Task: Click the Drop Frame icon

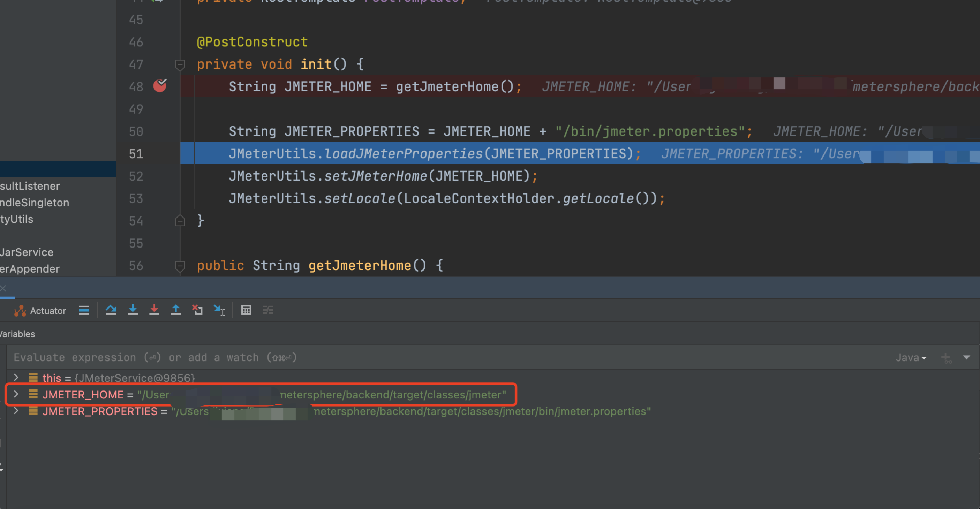Action: pyautogui.click(x=197, y=310)
